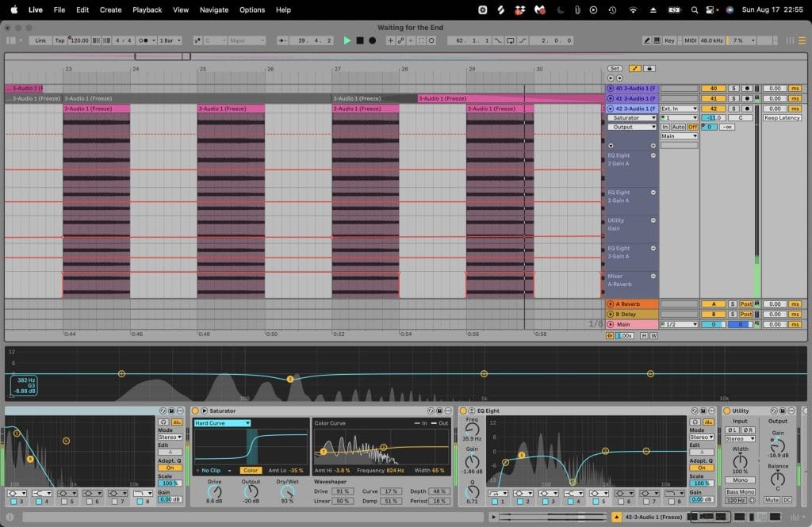Open the Output automation control chooser
Image resolution: width=812 pixels, height=527 pixels.
click(x=632, y=127)
